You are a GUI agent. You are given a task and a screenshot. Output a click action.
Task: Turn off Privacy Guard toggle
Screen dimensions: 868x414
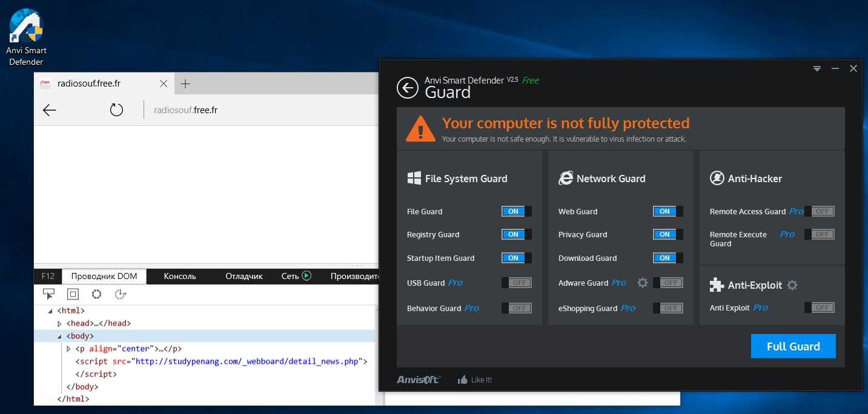coord(668,234)
